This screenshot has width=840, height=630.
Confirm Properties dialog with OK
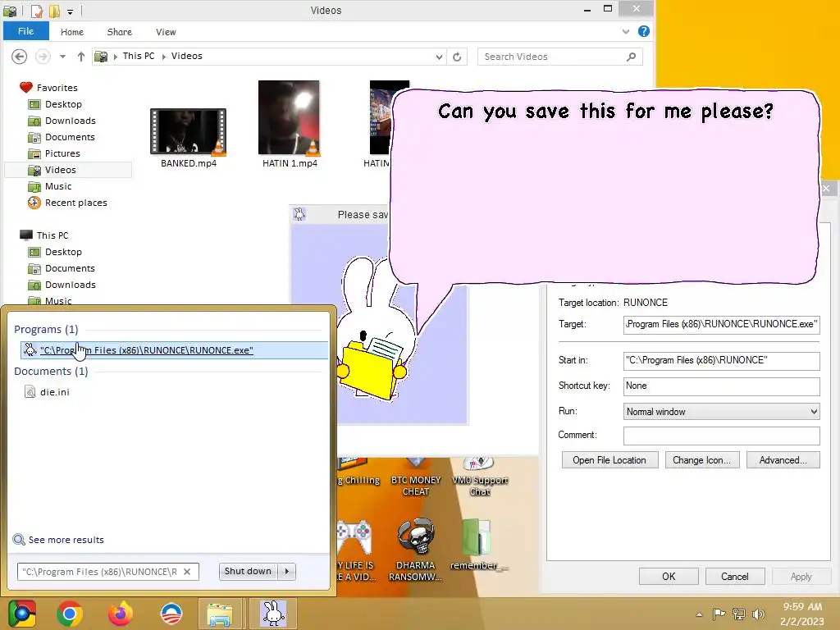point(669,577)
